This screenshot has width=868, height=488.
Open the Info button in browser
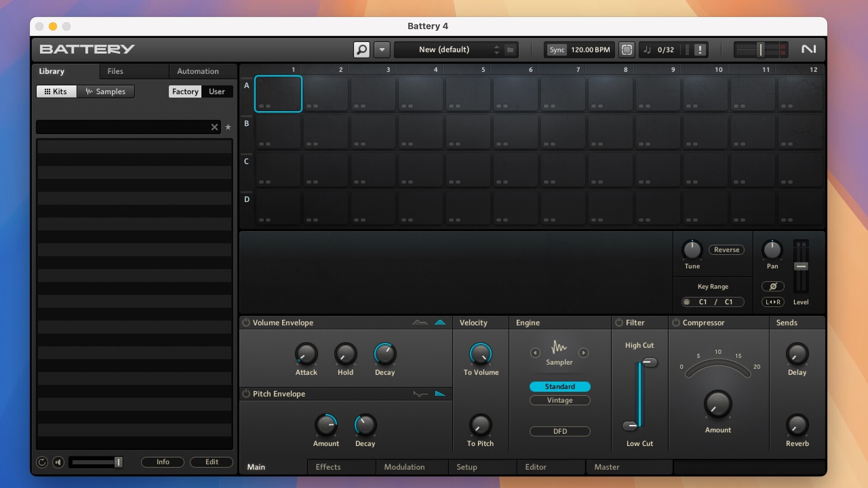[163, 462]
